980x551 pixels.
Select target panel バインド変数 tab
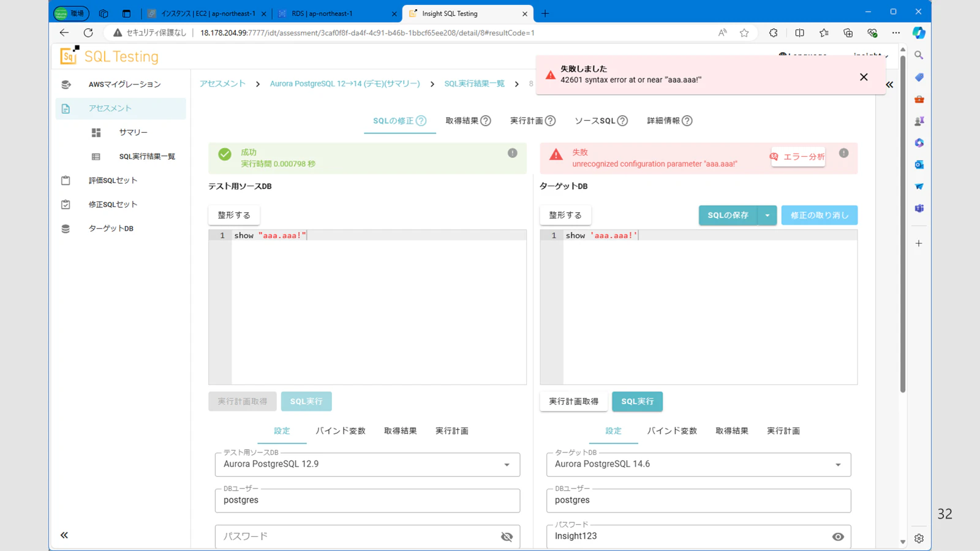(x=672, y=431)
